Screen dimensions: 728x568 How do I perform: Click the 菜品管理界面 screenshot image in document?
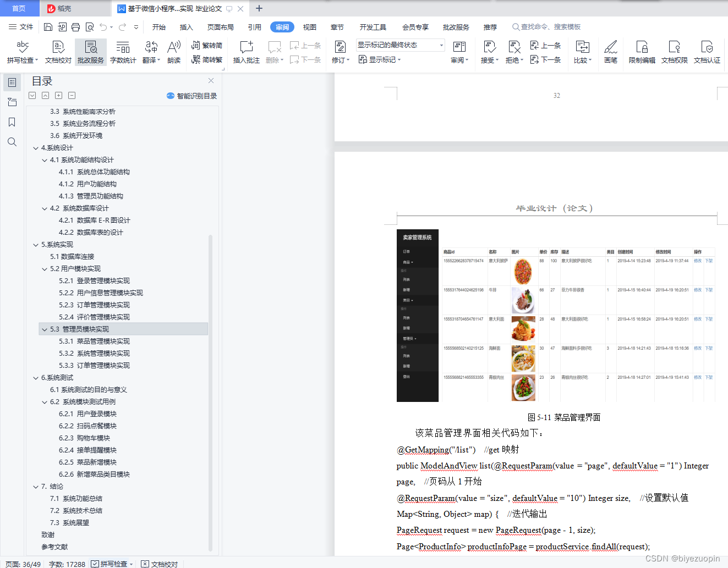[x=556, y=316]
